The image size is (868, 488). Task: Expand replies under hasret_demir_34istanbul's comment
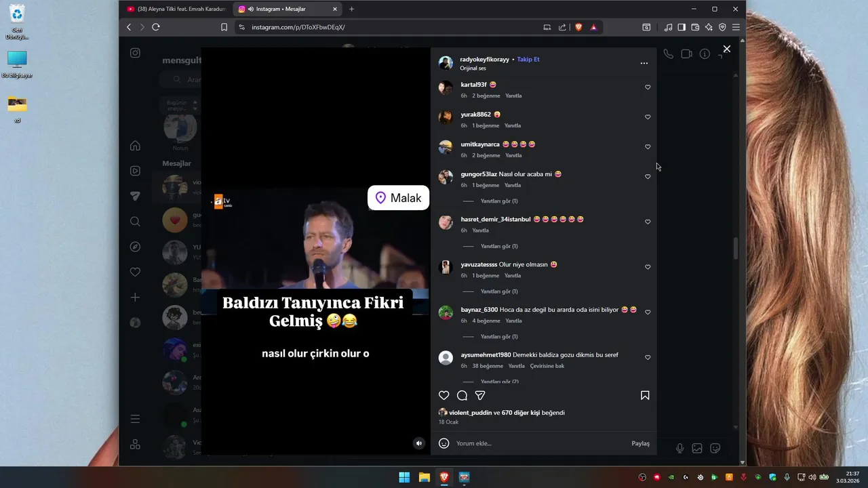tap(498, 246)
